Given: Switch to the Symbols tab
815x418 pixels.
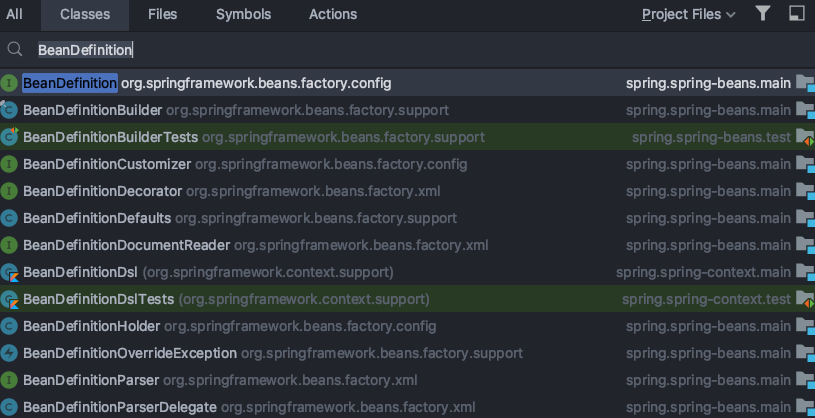Looking at the screenshot, I should [x=243, y=14].
